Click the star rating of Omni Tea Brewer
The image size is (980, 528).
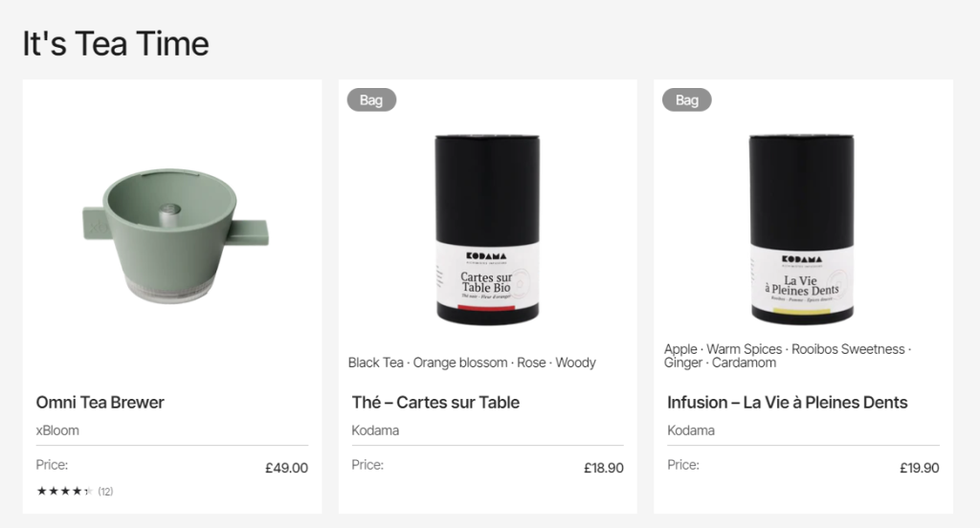coord(64,492)
